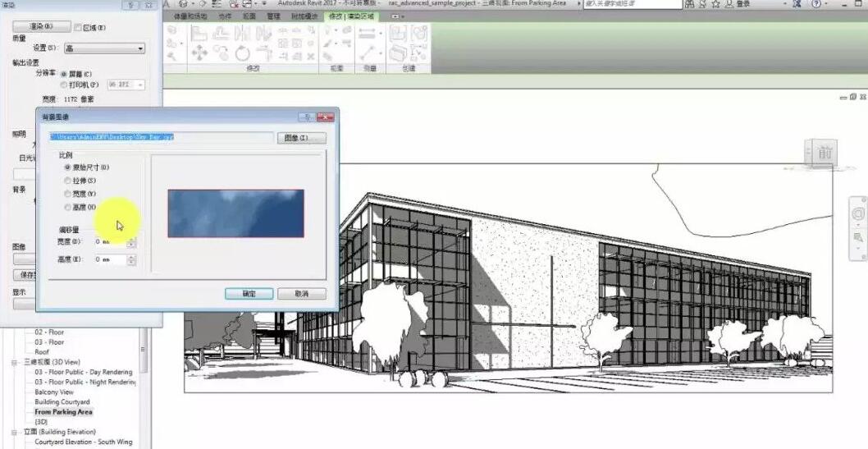Screen dimensions: 868x449
Task: Click the ViewCube front face
Action: 825,153
